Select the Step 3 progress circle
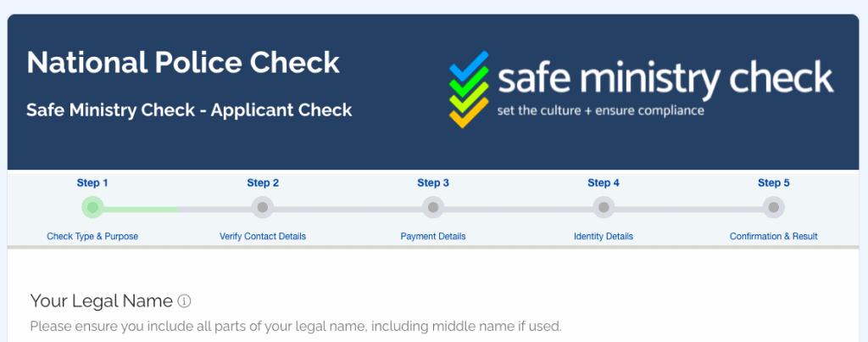Image resolution: width=868 pixels, height=342 pixels. [433, 207]
